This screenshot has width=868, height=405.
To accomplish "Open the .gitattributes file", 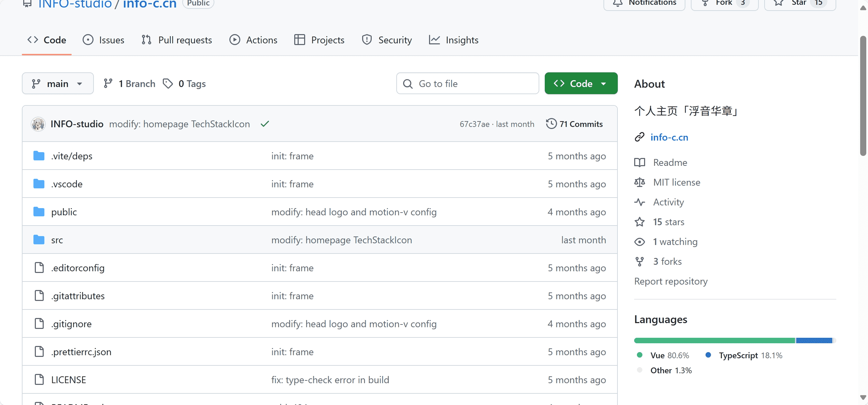I will click(x=78, y=296).
